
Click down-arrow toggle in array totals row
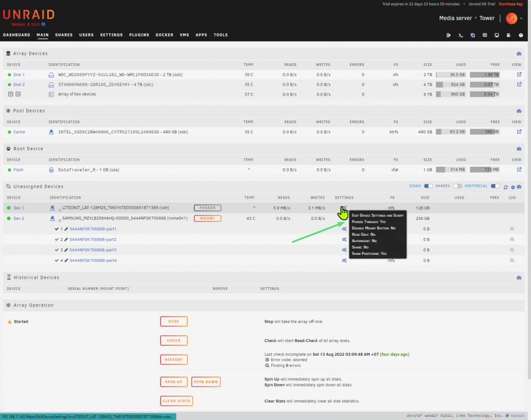point(11,94)
